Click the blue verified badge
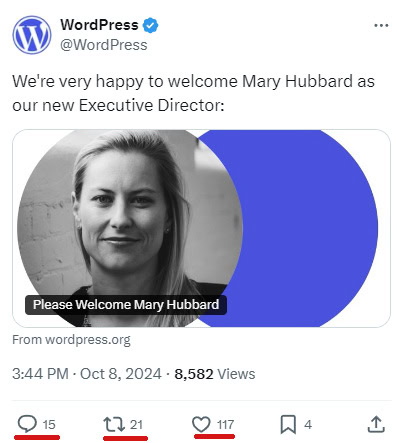This screenshot has height=443, width=397. coord(150,25)
